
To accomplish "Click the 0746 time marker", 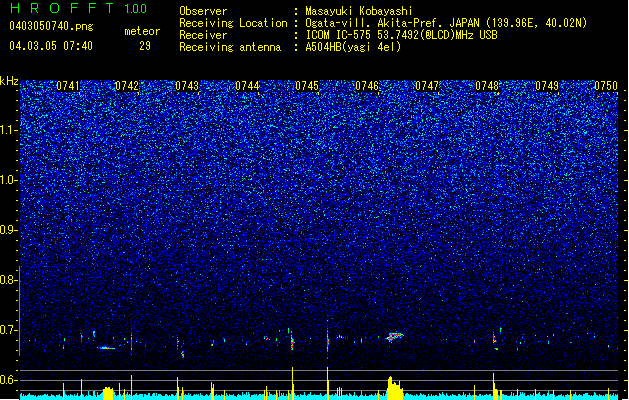I will click(367, 86).
